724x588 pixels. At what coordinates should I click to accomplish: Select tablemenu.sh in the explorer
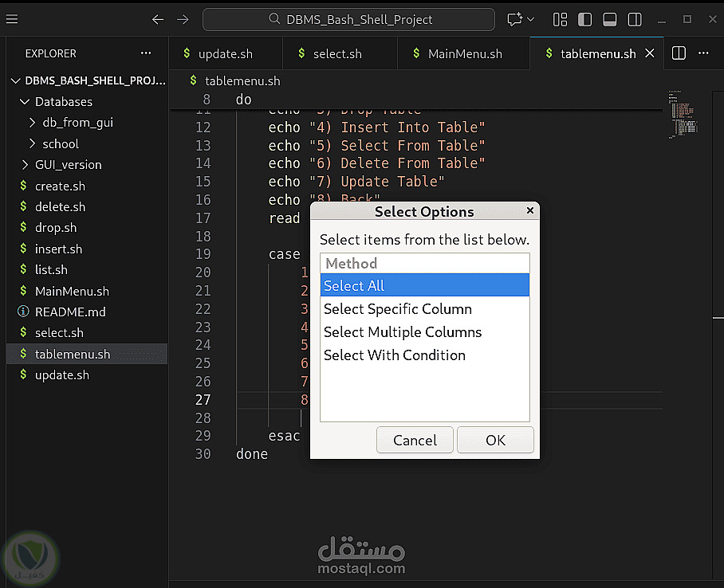(87, 354)
